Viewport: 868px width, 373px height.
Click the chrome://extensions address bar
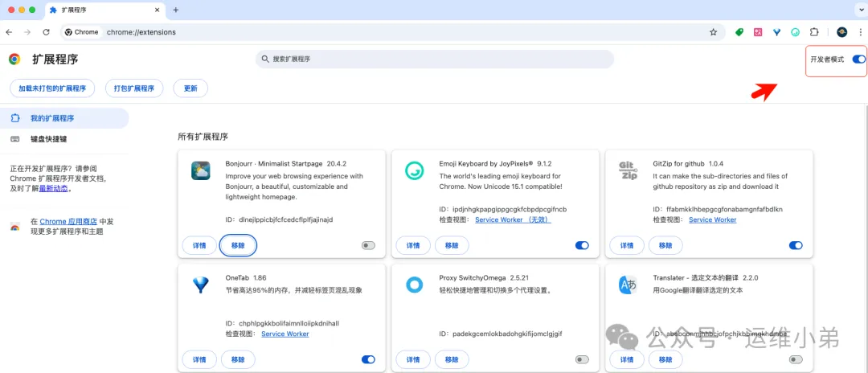coord(393,32)
